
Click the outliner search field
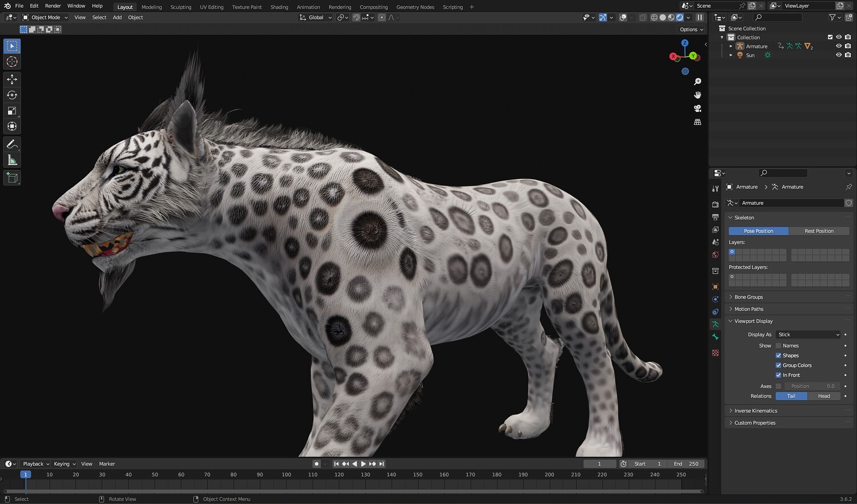(778, 18)
